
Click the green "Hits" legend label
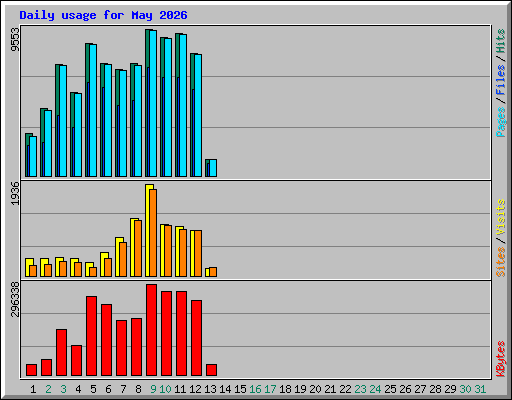tap(500, 41)
